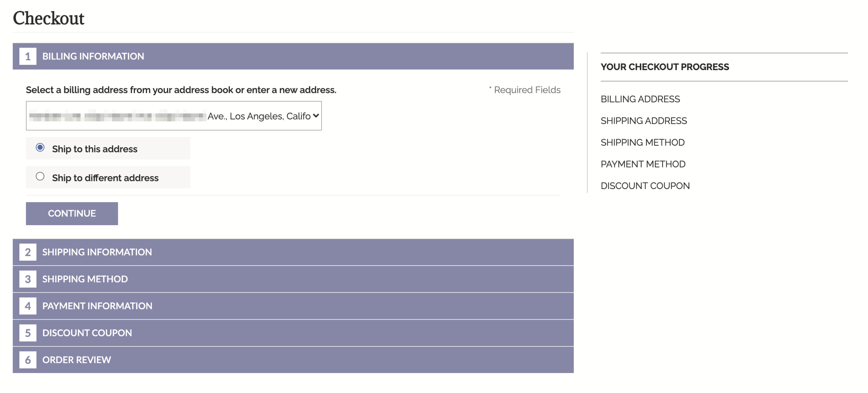Click the step 1 number badge
The height and width of the screenshot is (393, 868).
28,56
